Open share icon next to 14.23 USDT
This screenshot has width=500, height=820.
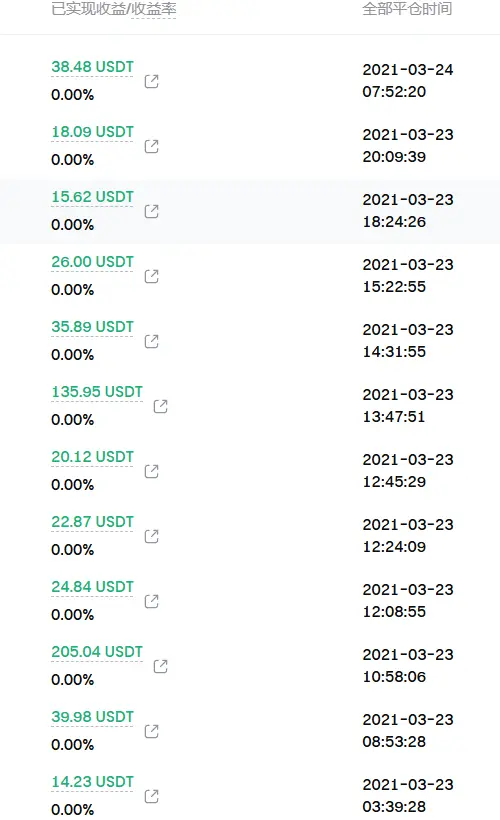click(152, 796)
